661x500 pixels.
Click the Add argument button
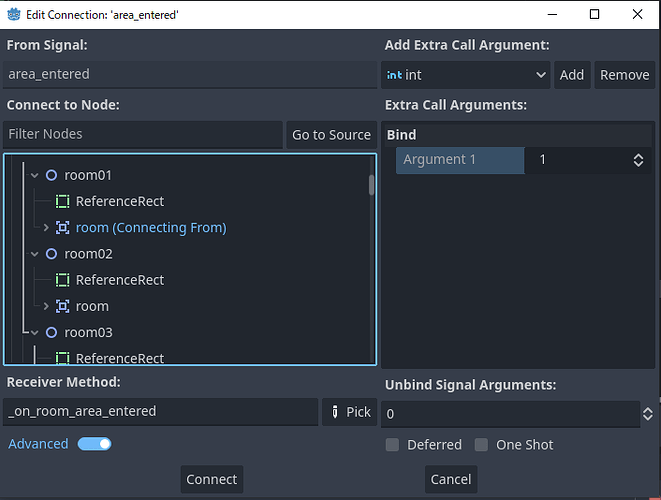[572, 75]
